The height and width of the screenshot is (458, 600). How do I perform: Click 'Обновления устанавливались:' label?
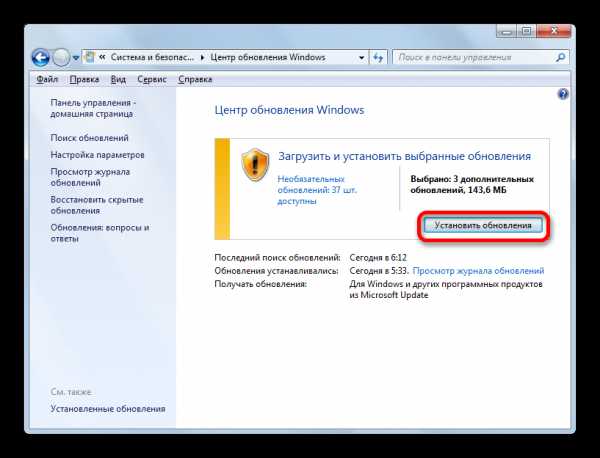click(276, 271)
